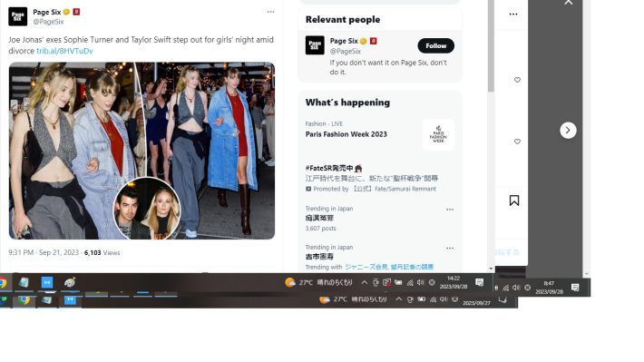Open the 吉市憲寿 trending topic
644x362 pixels.
pyautogui.click(x=319, y=257)
